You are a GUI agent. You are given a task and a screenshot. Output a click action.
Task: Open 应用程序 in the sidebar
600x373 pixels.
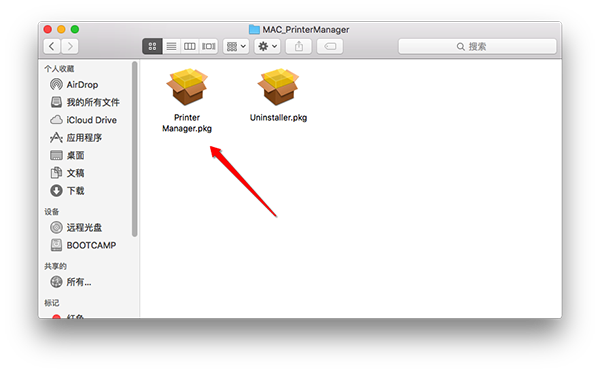84,137
